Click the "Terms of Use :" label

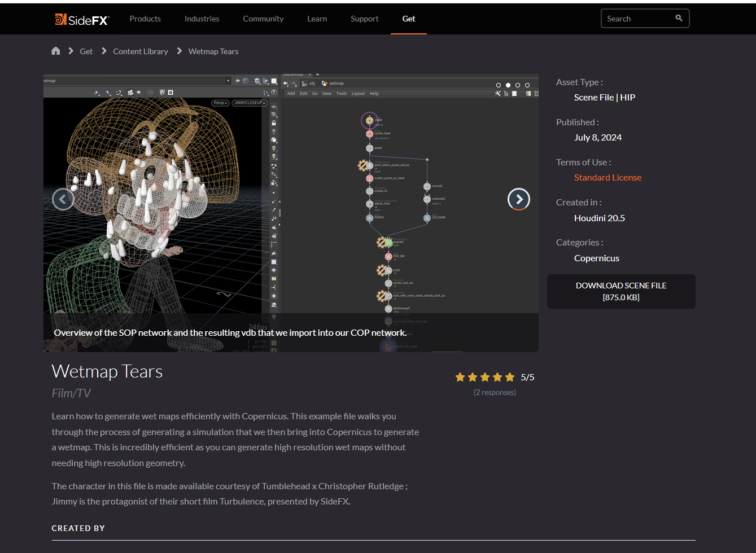coord(584,162)
